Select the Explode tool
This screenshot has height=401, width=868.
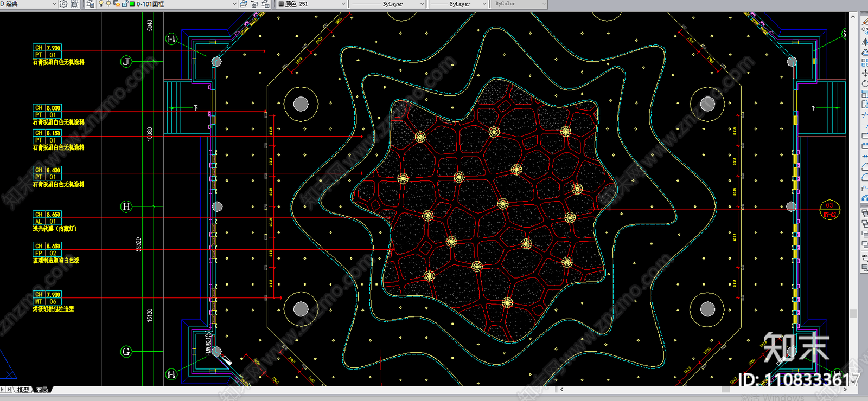click(864, 198)
